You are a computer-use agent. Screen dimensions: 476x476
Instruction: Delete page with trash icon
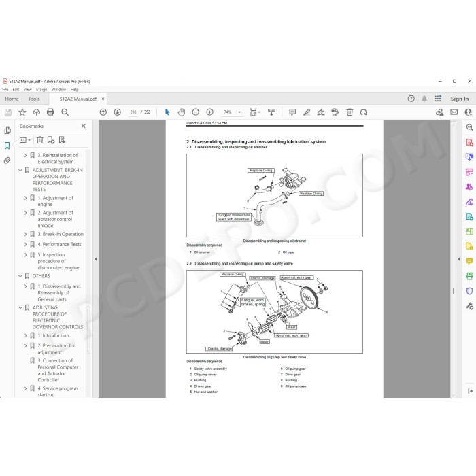[350, 112]
